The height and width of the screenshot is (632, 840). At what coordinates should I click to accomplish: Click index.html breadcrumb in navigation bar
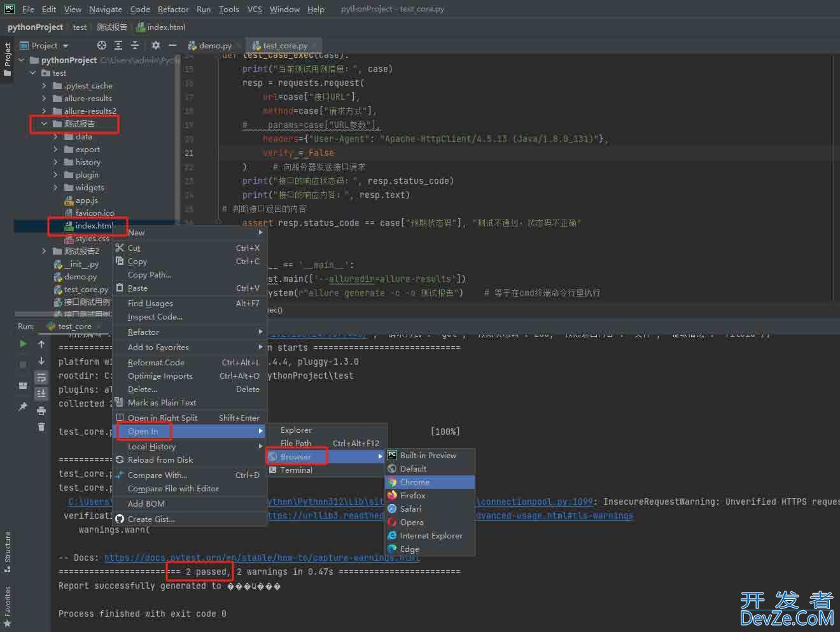point(161,27)
